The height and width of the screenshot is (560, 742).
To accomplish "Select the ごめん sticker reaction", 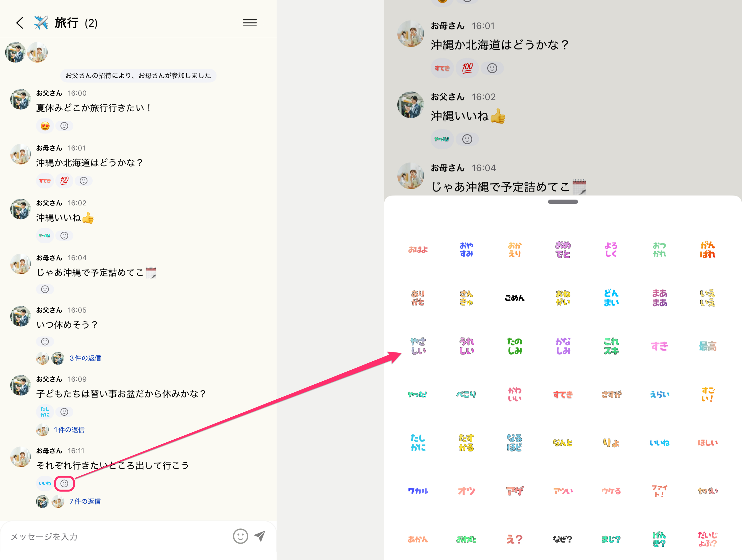I will pyautogui.click(x=514, y=298).
